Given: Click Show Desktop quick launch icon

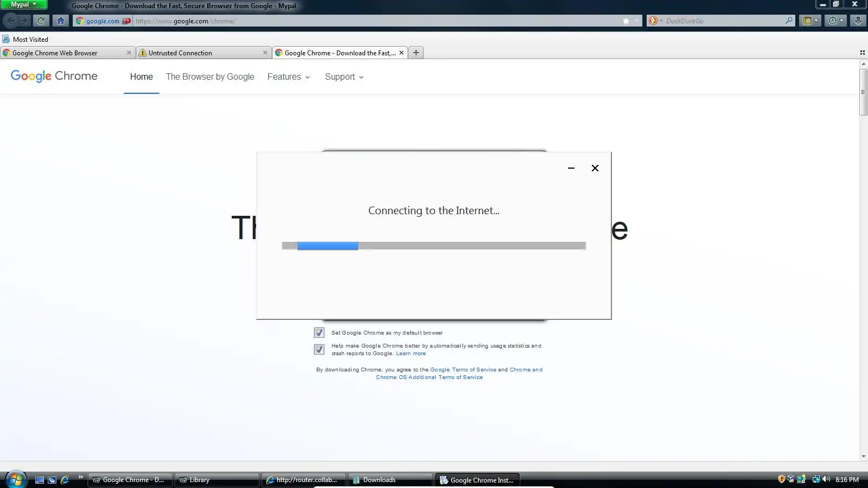Looking at the screenshot, I should point(40,480).
